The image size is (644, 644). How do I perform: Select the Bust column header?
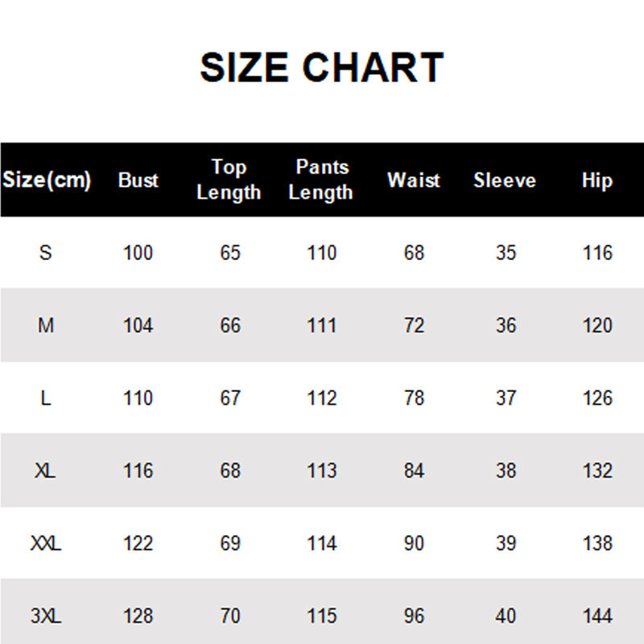[x=138, y=180]
